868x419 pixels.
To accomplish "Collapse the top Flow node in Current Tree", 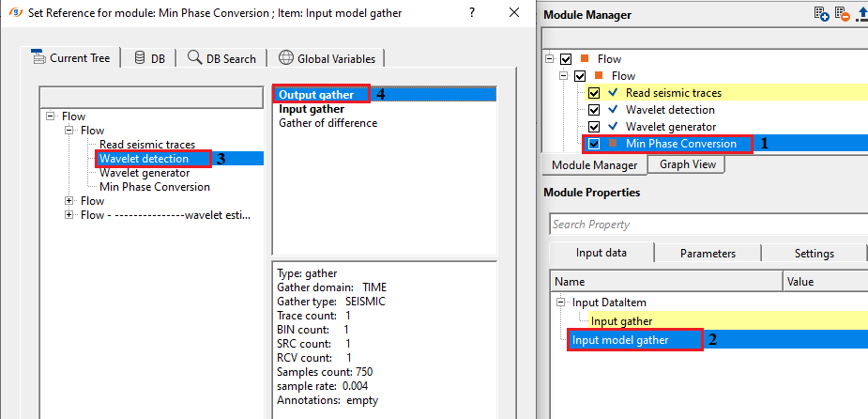I will click(x=52, y=116).
